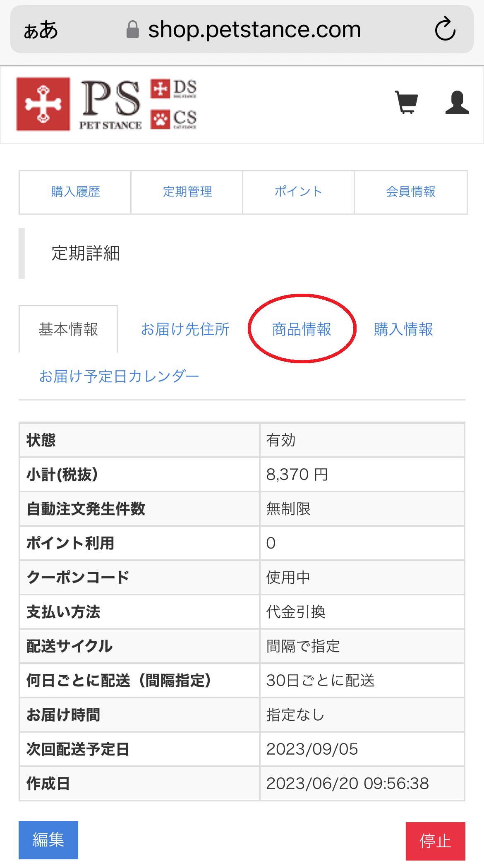Reload the page with refresh icon
This screenshot has height=868, width=484.
445,29
